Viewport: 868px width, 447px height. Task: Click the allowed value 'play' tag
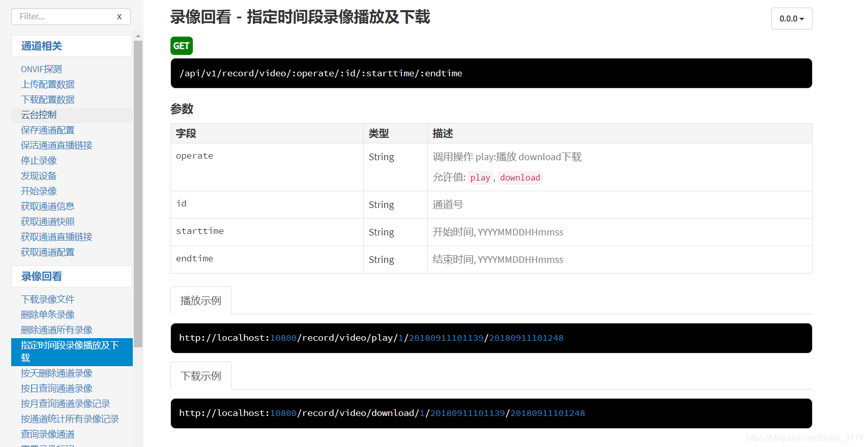click(480, 177)
